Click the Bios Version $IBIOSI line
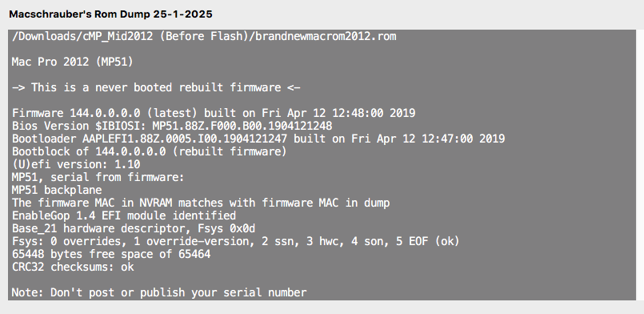 click(172, 126)
